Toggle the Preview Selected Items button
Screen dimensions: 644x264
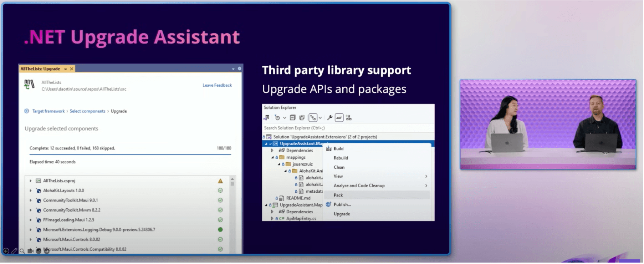[339, 118]
